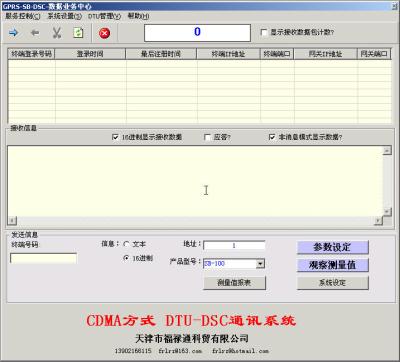The height and width of the screenshot is (362, 400).
Task: Click the 终端号码 input field
Action: point(43,258)
